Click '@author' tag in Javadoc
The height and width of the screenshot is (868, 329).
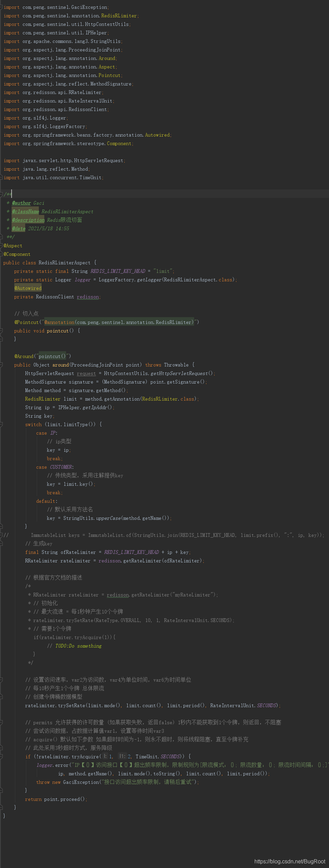click(21, 203)
